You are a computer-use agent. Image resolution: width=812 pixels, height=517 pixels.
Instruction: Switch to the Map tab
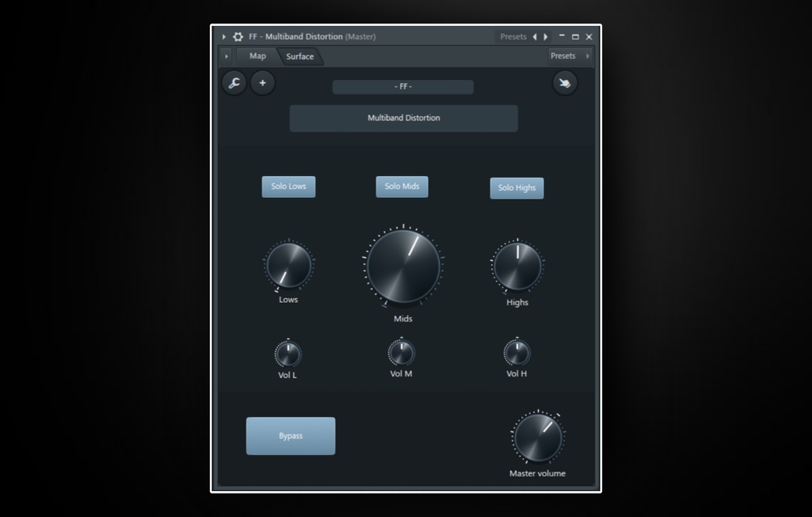pyautogui.click(x=258, y=56)
